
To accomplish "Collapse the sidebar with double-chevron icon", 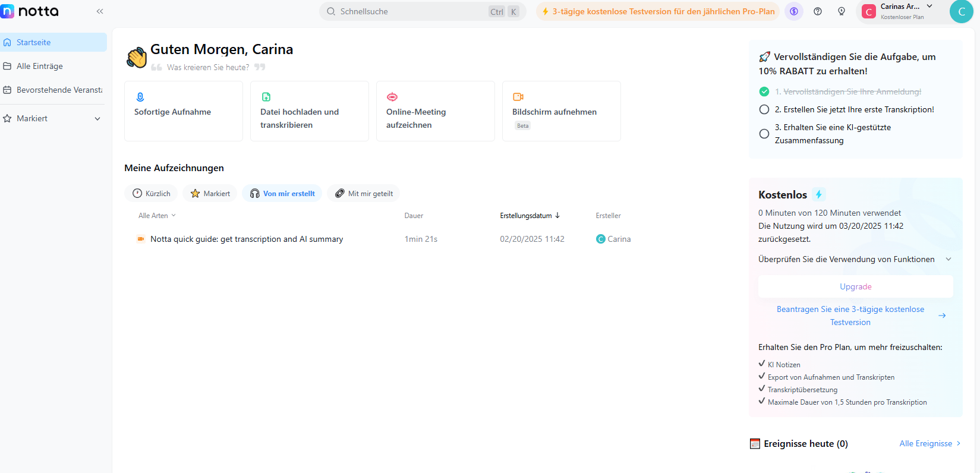I will [x=100, y=11].
